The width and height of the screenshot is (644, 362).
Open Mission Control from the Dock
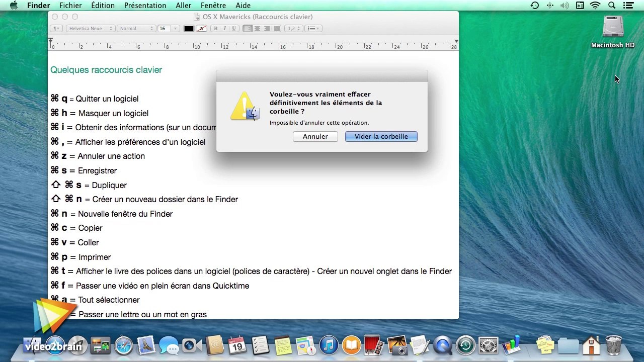100,345
